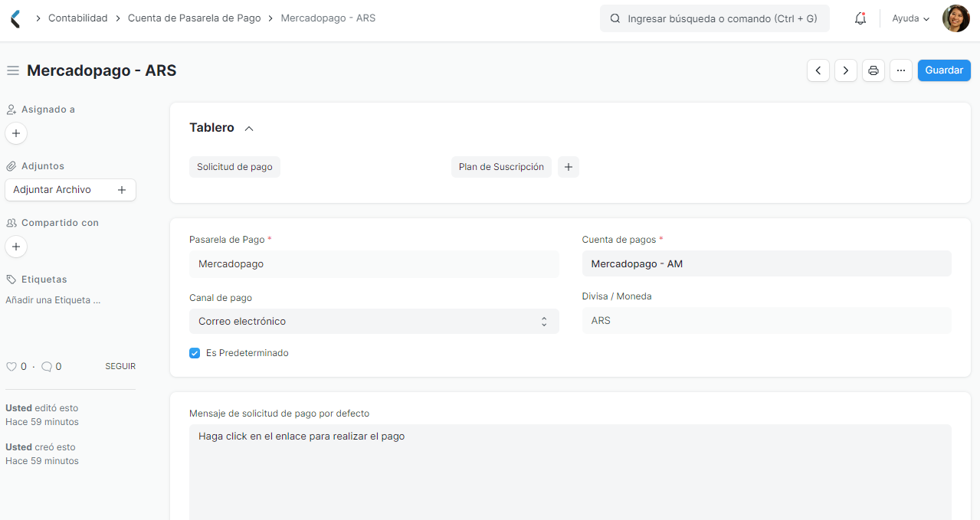Open the Canal de pago dropdown
Image resolution: width=980 pixels, height=520 pixels.
(374, 322)
